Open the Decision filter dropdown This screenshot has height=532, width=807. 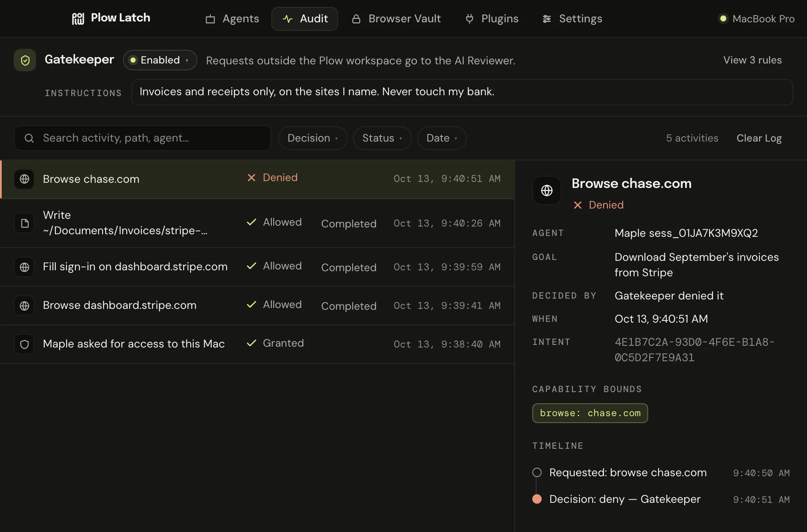point(312,138)
